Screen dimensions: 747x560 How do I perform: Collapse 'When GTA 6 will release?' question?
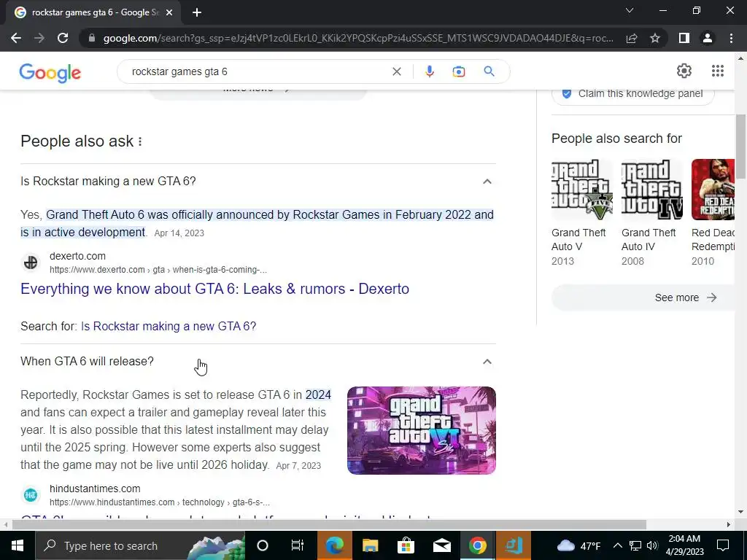click(x=487, y=362)
